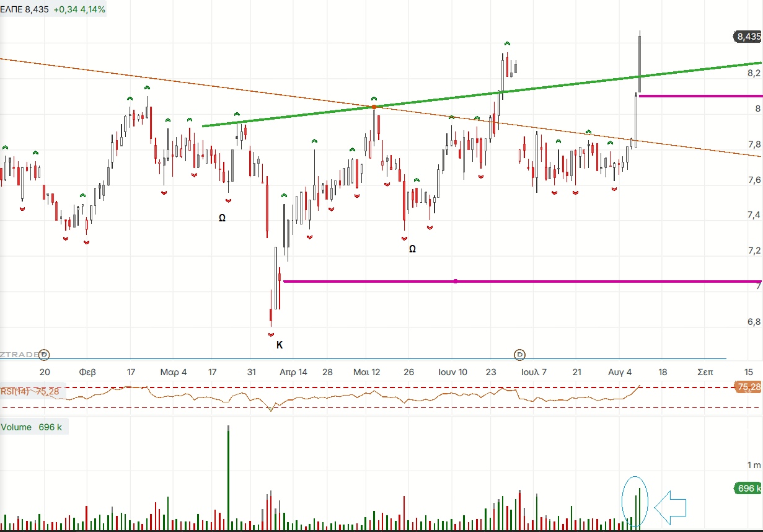Click the Ιουλ 7 date axis label
Viewport: 763px width, 532px height.
[534, 372]
